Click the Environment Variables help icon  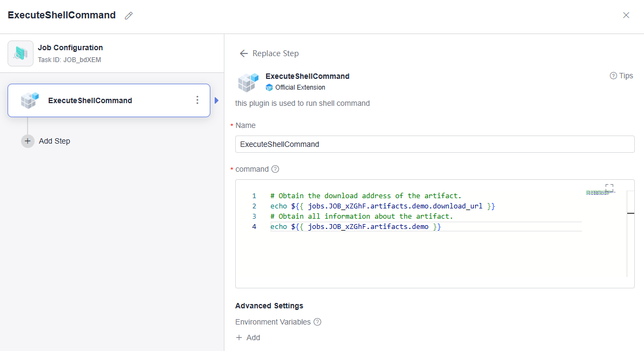317,322
